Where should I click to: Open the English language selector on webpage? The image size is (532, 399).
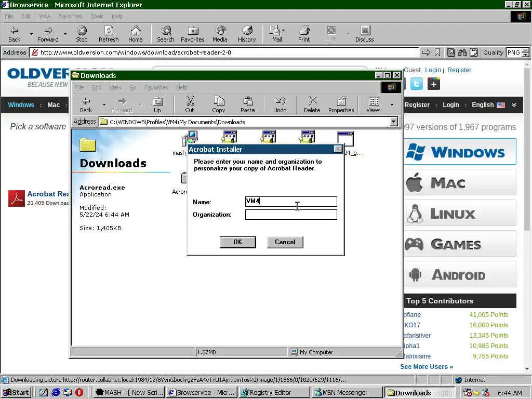[488, 105]
